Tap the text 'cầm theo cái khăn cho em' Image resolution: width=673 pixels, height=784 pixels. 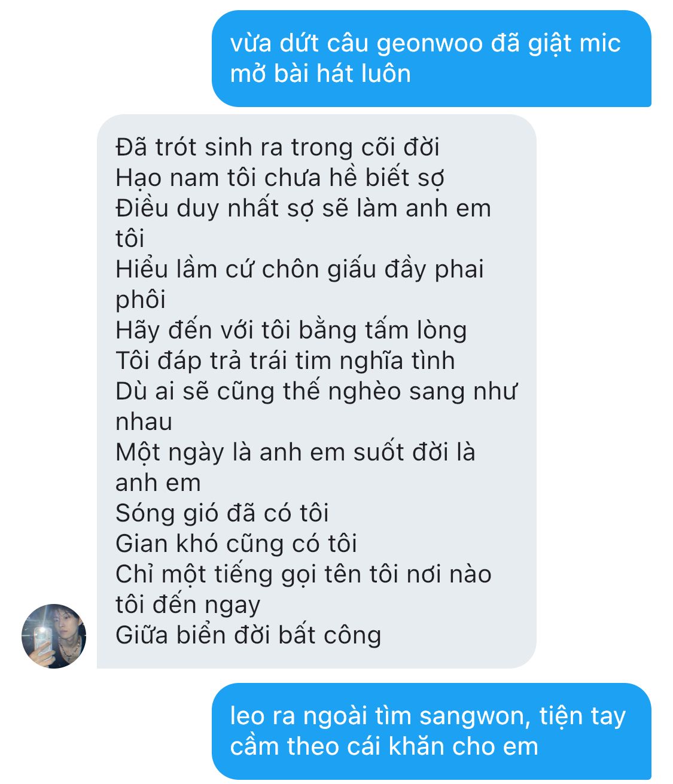tap(384, 746)
